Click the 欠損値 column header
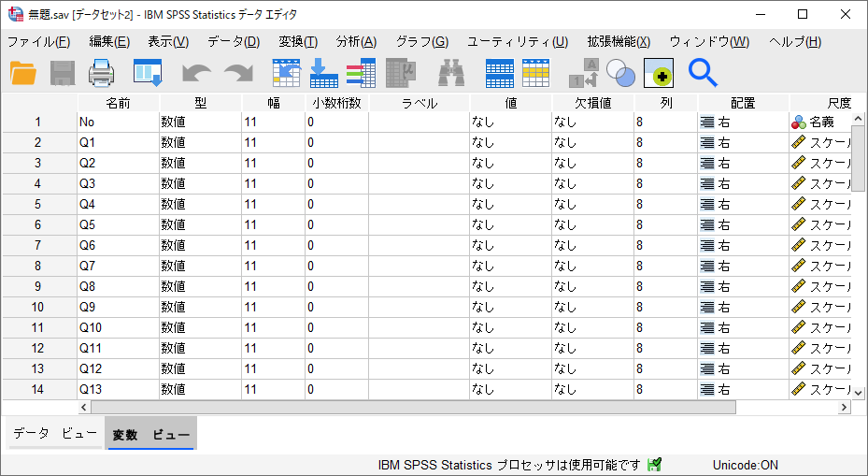 click(x=593, y=103)
